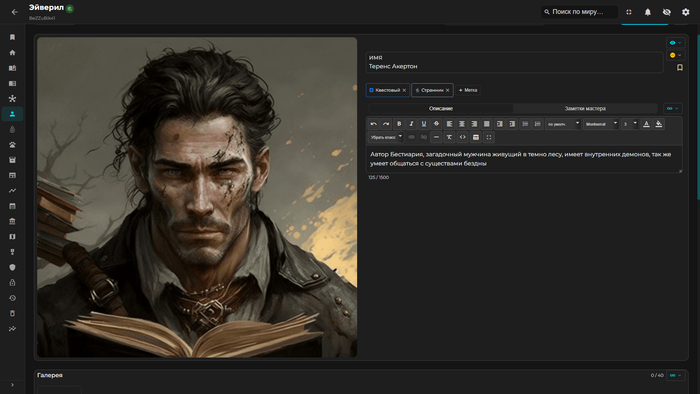Toggle underline formatting

point(424,124)
